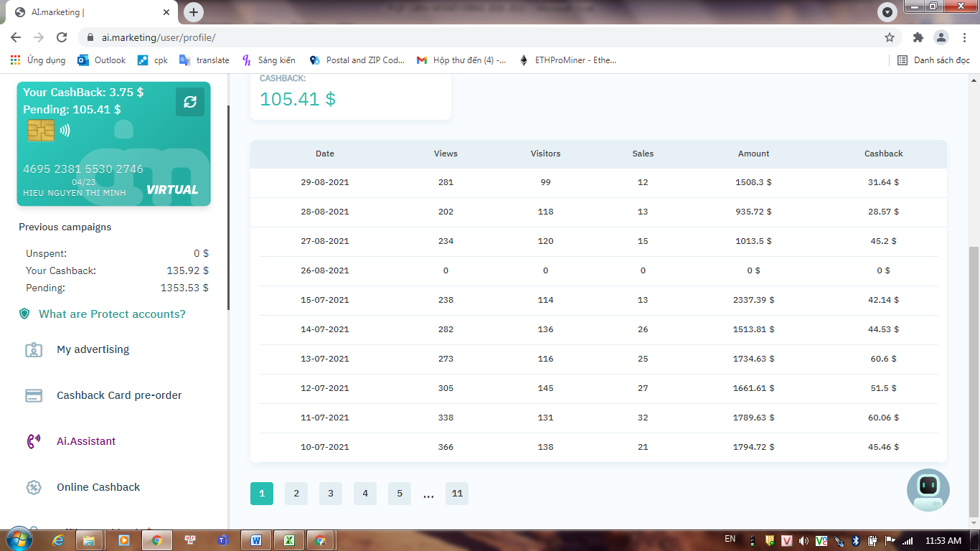Open the Online Cashback menu item
Image resolution: width=980 pixels, height=551 pixels.
[98, 487]
